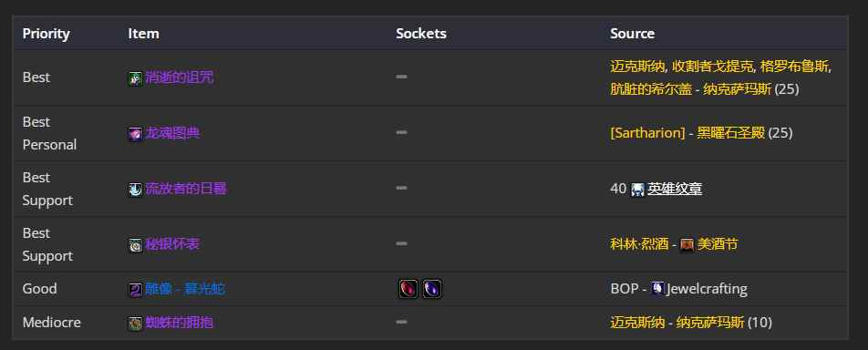Click the 消逝的诅咒 trinket icon
This screenshot has width=868, height=350.
[x=136, y=78]
